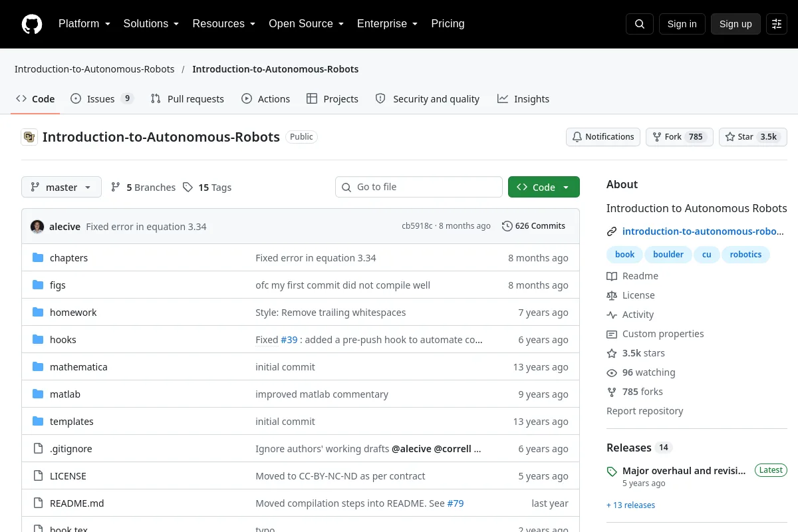Open appearance settings sliders icon
Screen dimensions: 798x532
(777, 24)
